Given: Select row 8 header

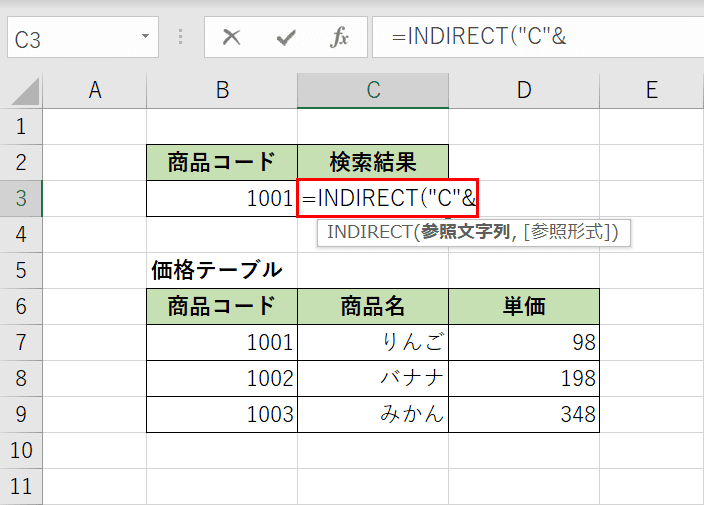Looking at the screenshot, I should click(x=21, y=378).
